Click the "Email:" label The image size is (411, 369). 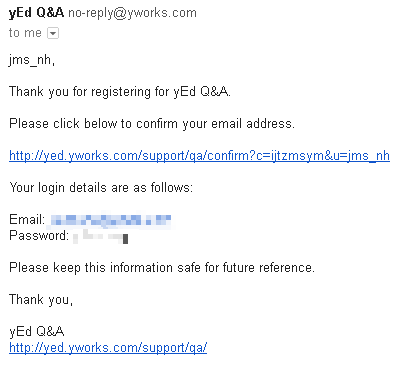point(27,219)
